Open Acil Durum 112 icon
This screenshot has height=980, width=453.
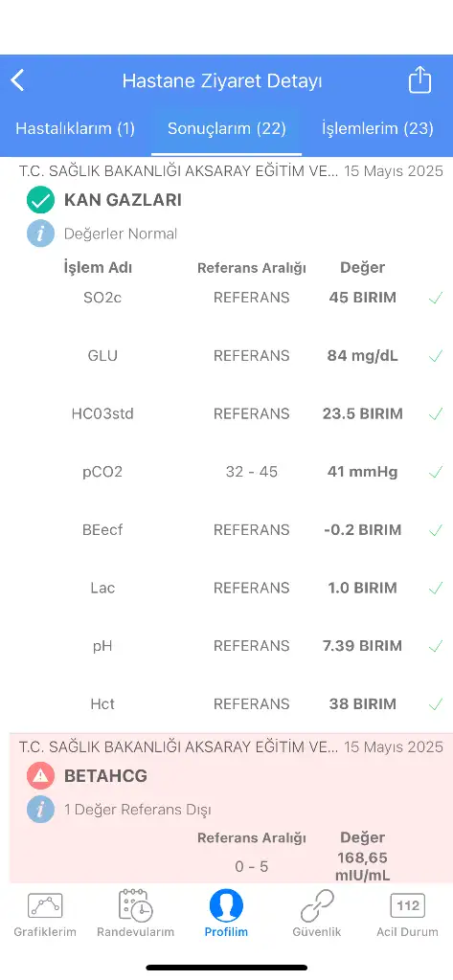407,905
